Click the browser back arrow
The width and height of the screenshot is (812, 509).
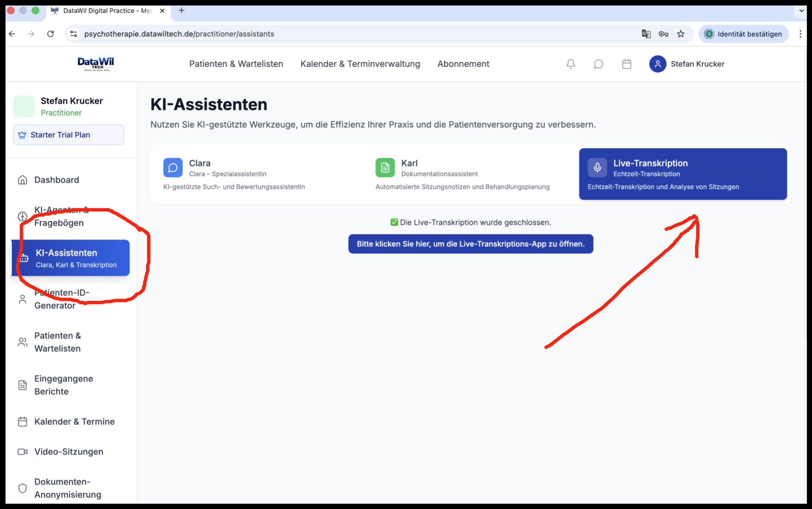(x=12, y=34)
